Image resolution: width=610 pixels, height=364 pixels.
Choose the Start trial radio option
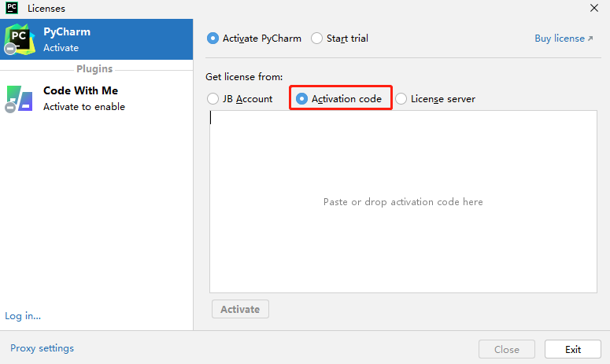click(317, 38)
